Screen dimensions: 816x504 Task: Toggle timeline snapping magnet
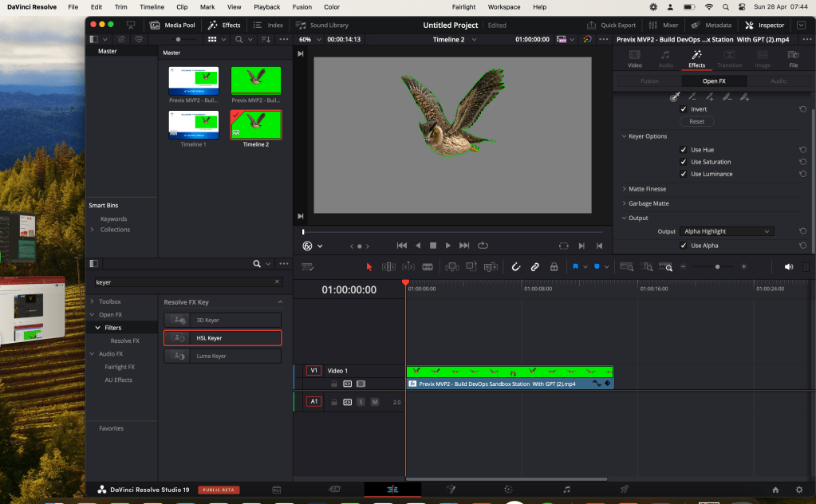pos(516,267)
